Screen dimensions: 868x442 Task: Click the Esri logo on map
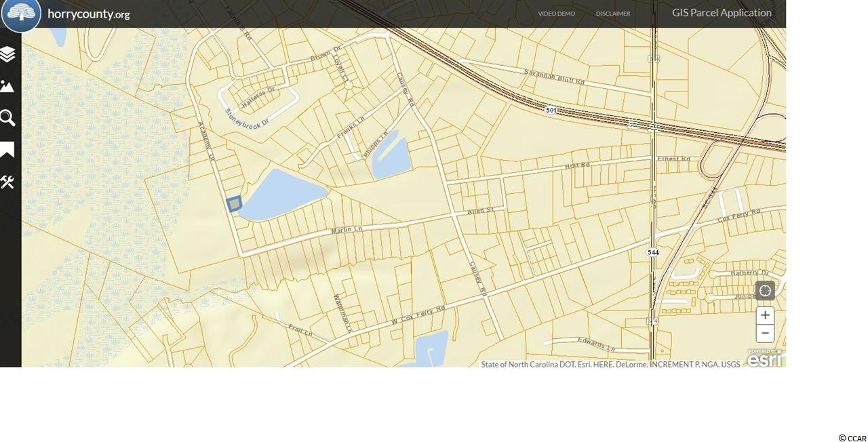[x=766, y=359]
